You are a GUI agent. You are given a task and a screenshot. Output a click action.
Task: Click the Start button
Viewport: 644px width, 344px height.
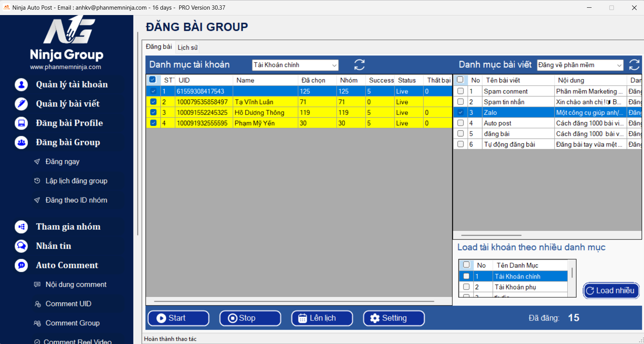[179, 318]
